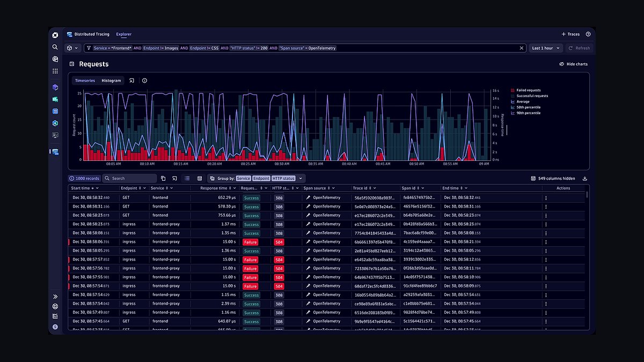The width and height of the screenshot is (644, 362).
Task: Clear the filter query with X icon
Action: tap(522, 48)
